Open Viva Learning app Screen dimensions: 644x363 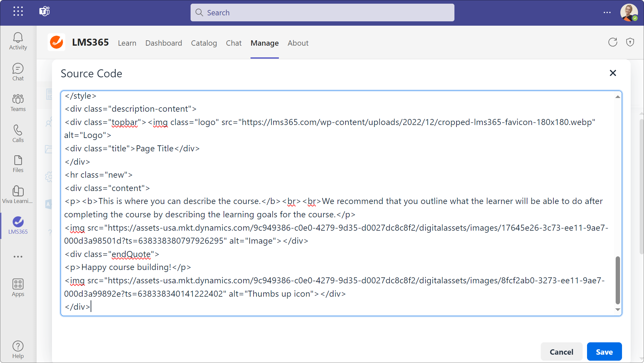point(18,195)
